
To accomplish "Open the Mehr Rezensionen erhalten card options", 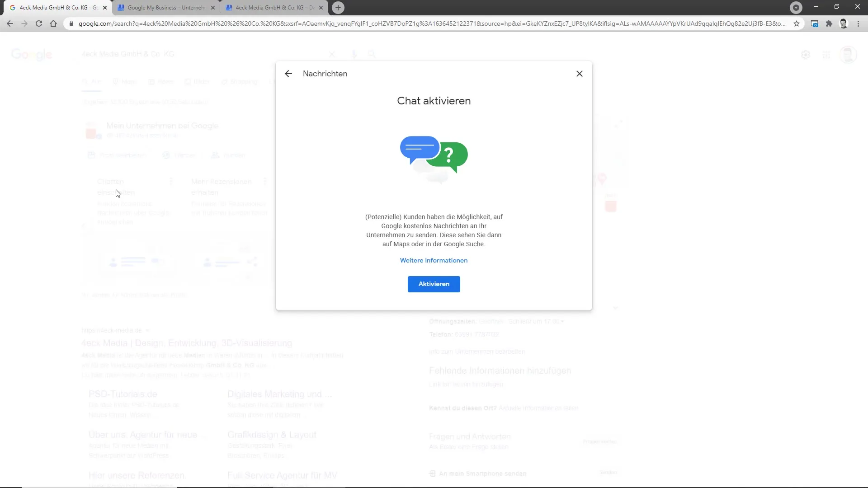I will tap(265, 181).
